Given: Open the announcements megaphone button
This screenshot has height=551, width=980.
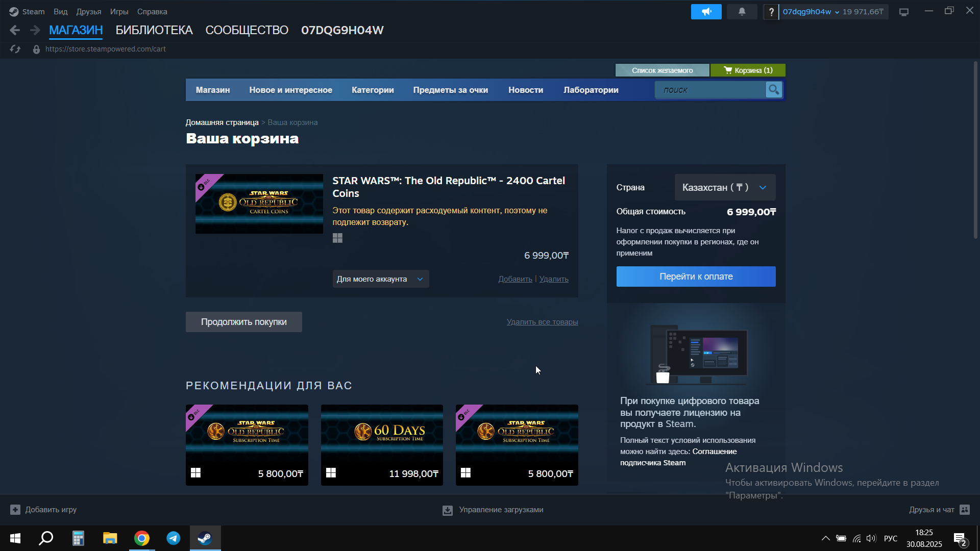Looking at the screenshot, I should coord(706,12).
